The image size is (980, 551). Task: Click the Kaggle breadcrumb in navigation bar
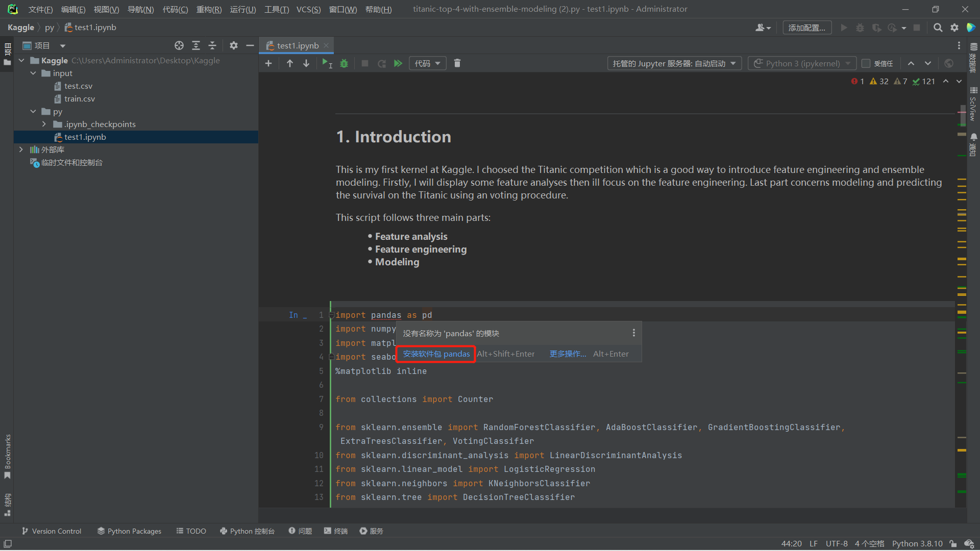point(20,28)
